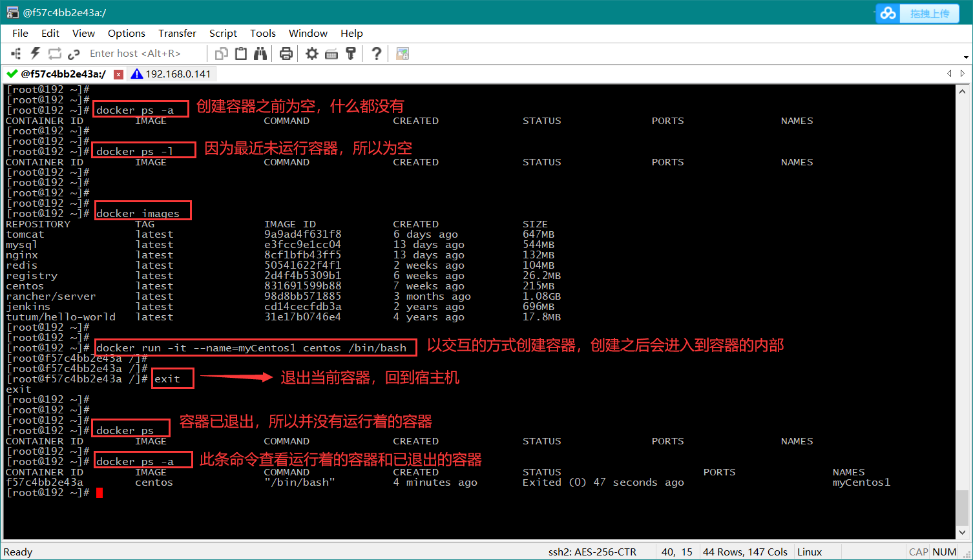
Task: Open Help via question mark icon
Action: (x=377, y=54)
